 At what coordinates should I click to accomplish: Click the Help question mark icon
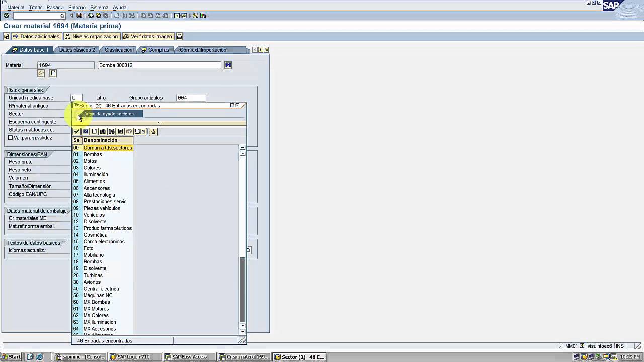pyautogui.click(x=196, y=16)
